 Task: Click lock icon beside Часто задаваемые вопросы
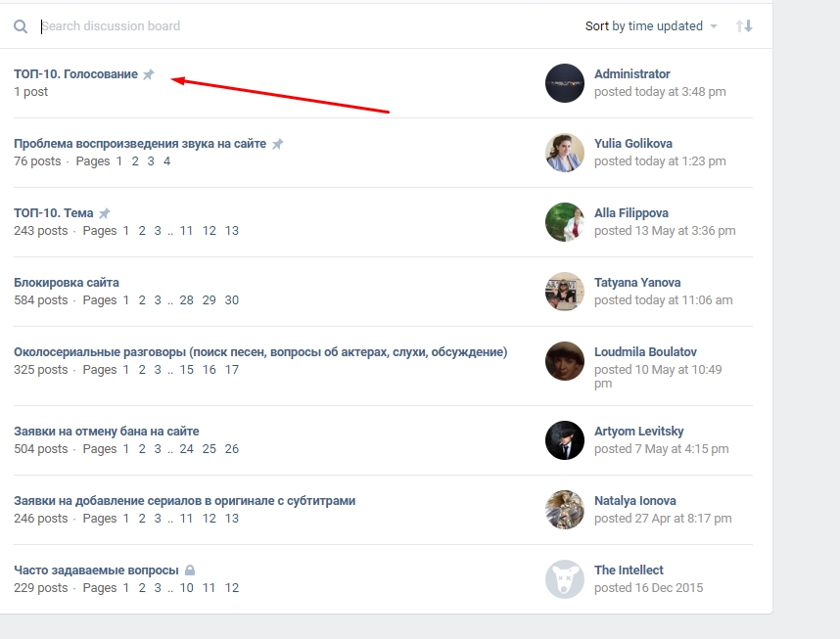[x=190, y=571]
